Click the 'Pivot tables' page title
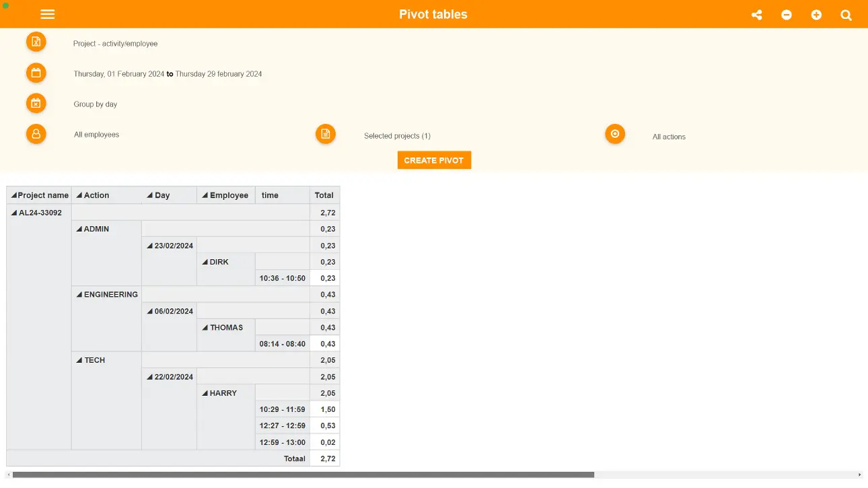This screenshot has width=868, height=488. [x=433, y=14]
